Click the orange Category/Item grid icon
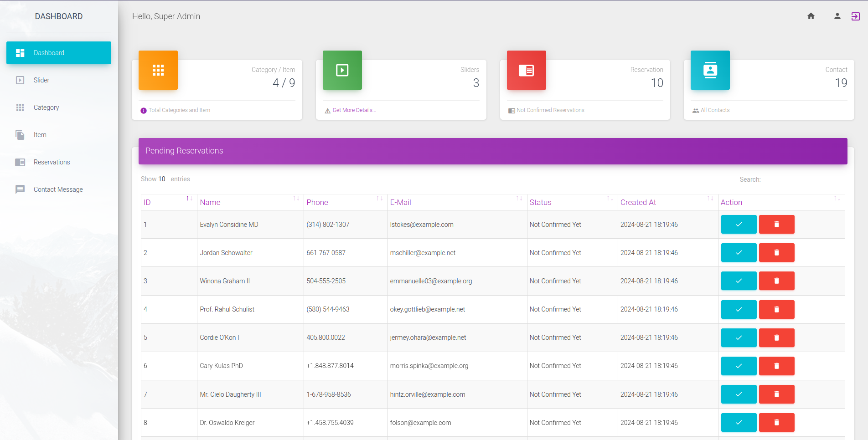Viewport: 868px width, 440px height. point(158,70)
